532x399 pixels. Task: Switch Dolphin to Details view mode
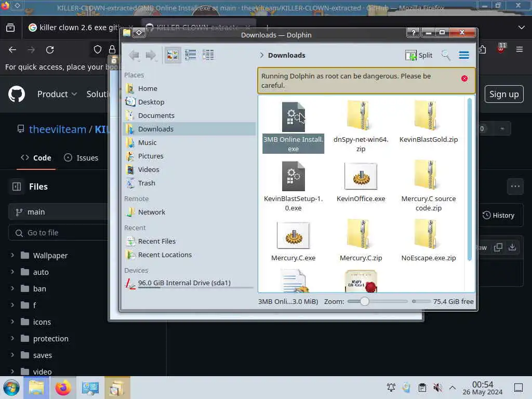click(208, 55)
